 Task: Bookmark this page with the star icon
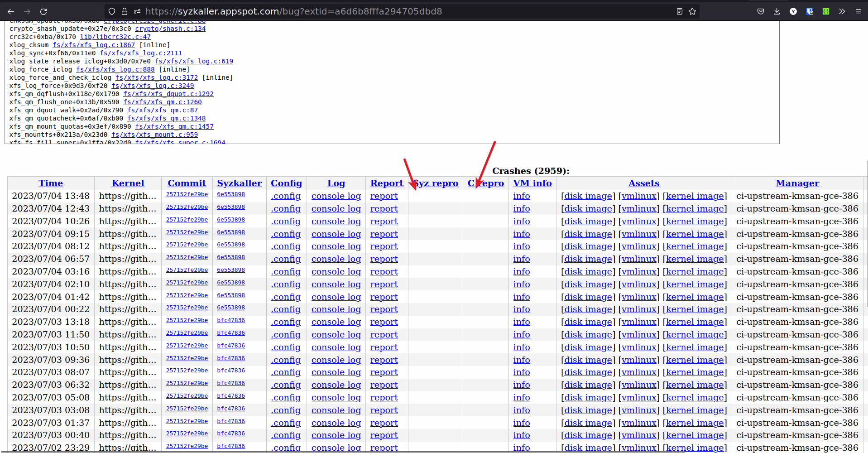(x=692, y=11)
